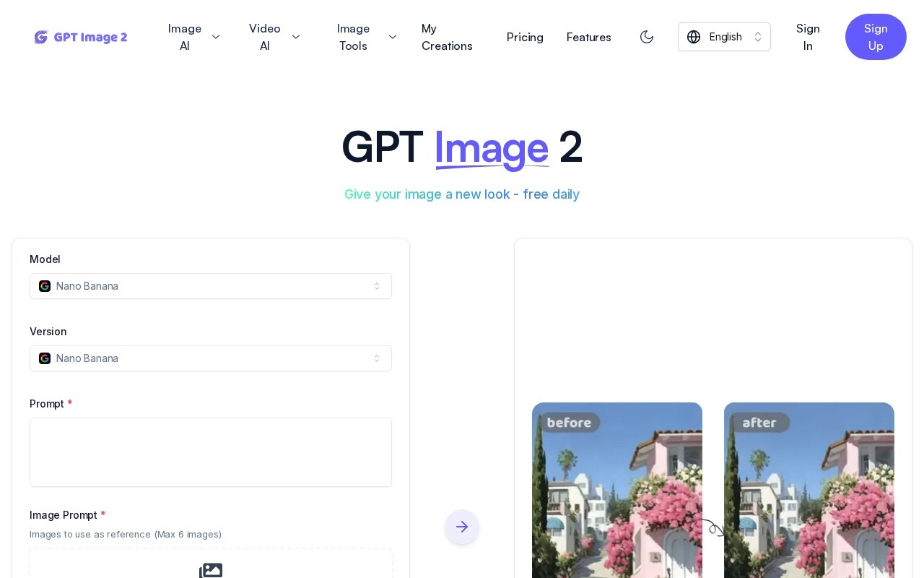Click the GPT Image 2 logo
This screenshot has height=578, width=924.
click(81, 37)
